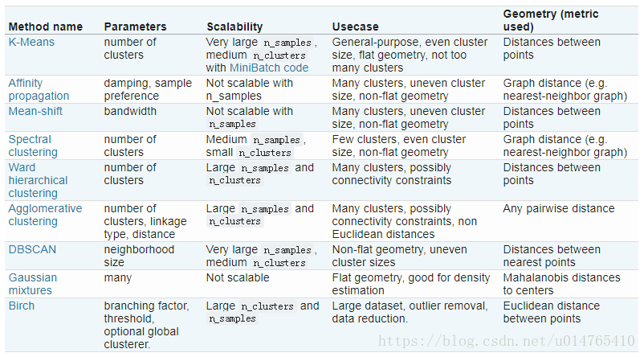Follow the Birch method link
644x357 pixels.
pyautogui.click(x=22, y=306)
